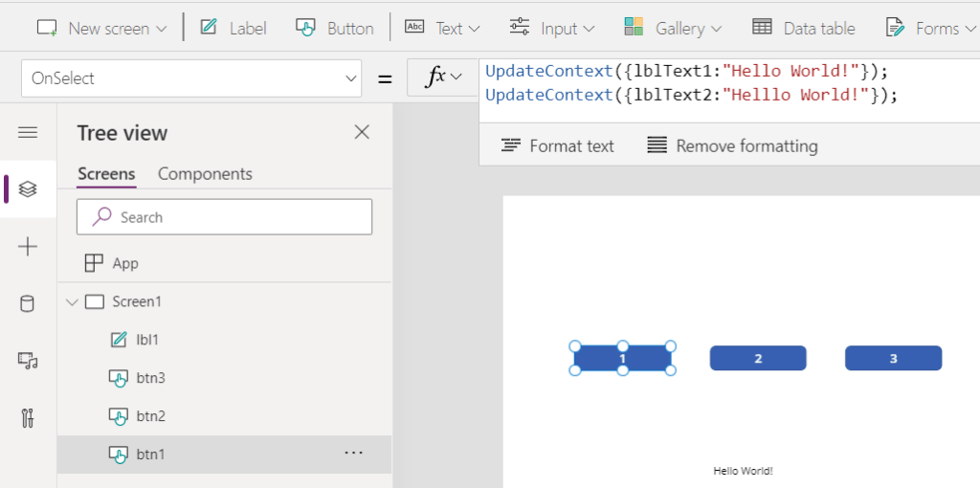Click the Format text button
The height and width of the screenshot is (488, 980).
click(x=558, y=145)
